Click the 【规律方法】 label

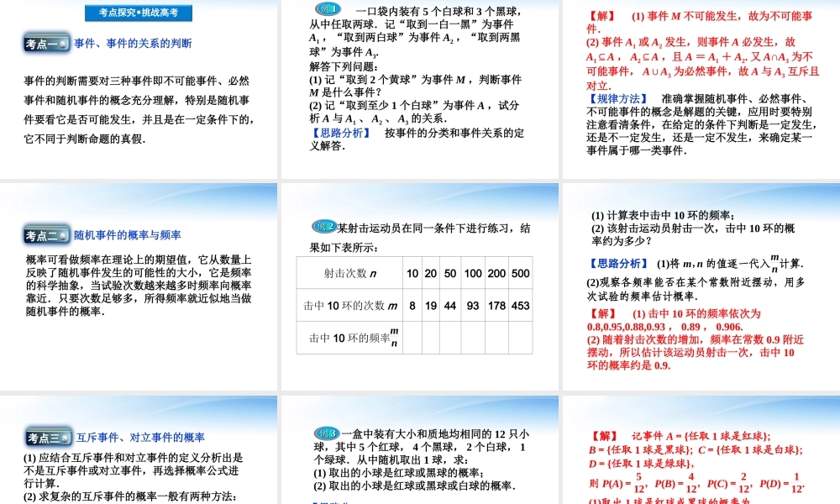click(x=617, y=98)
